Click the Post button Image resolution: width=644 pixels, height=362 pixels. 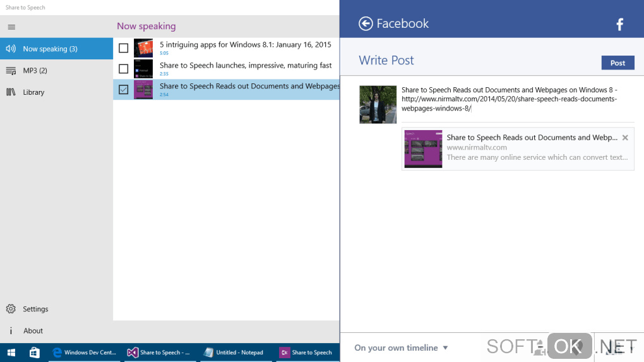pos(617,63)
